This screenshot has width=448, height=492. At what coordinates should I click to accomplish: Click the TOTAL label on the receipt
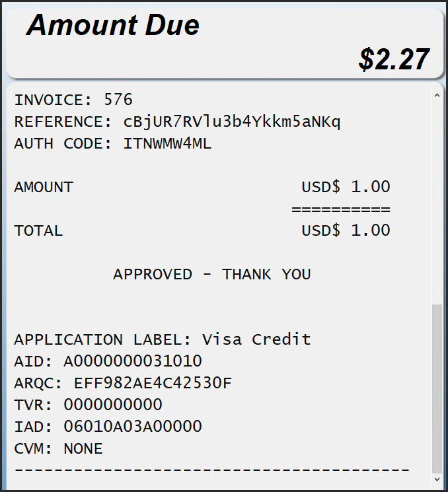(x=38, y=230)
